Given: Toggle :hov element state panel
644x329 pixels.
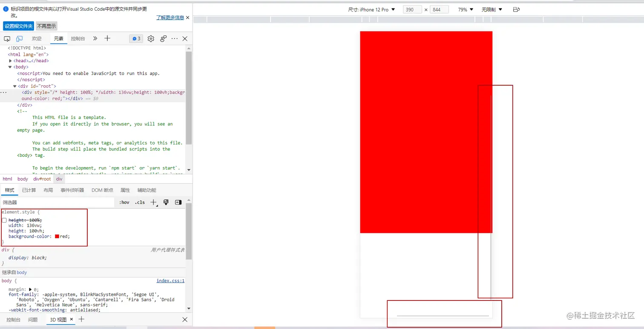Looking at the screenshot, I should point(124,202).
